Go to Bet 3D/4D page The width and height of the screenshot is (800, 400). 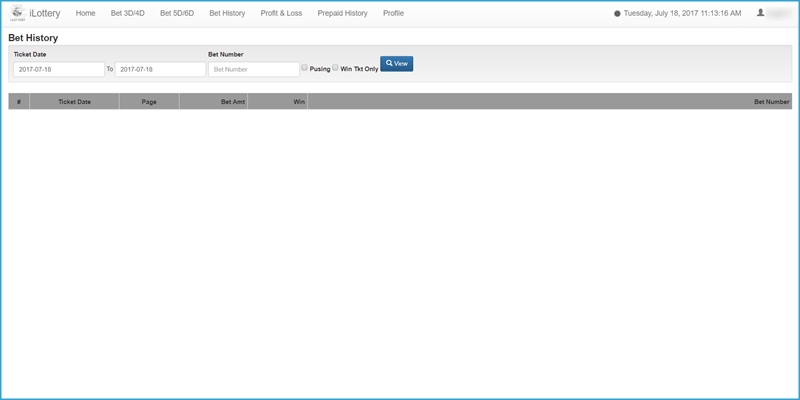tap(128, 13)
